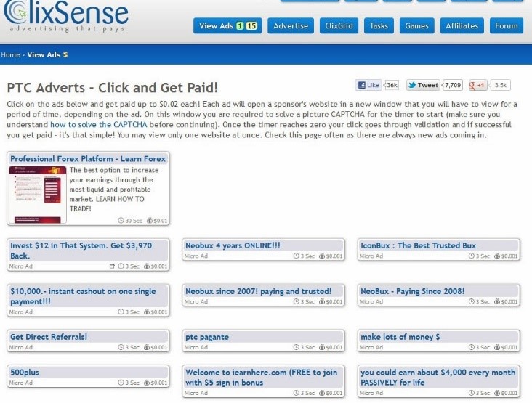Image resolution: width=532 pixels, height=403 pixels.
Task: Open the '500plus' ad
Action: (x=25, y=373)
